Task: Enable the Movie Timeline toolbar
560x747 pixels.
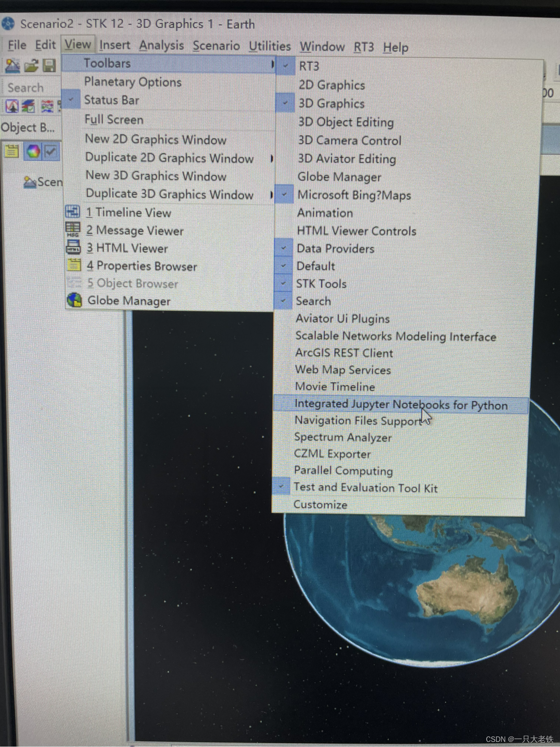Action: [x=402, y=386]
